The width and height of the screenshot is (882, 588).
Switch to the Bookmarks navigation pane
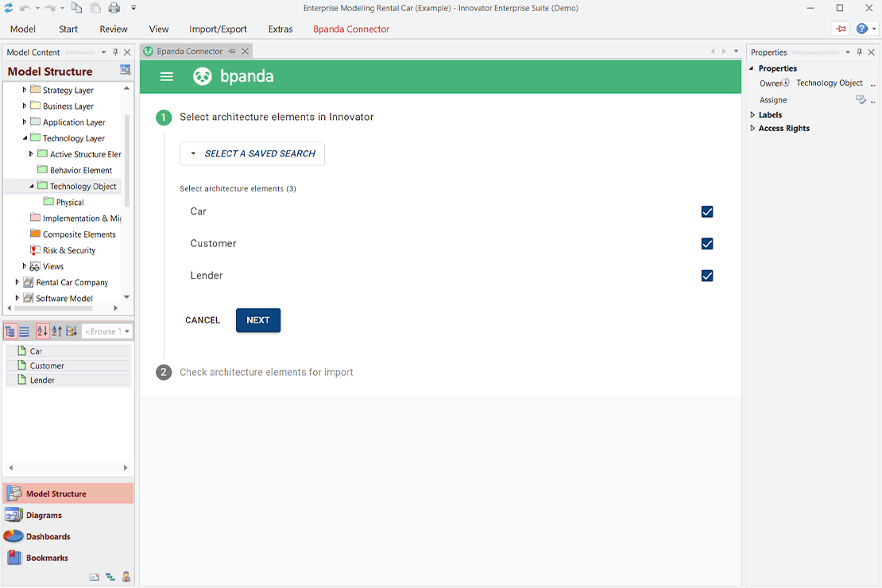[68, 558]
